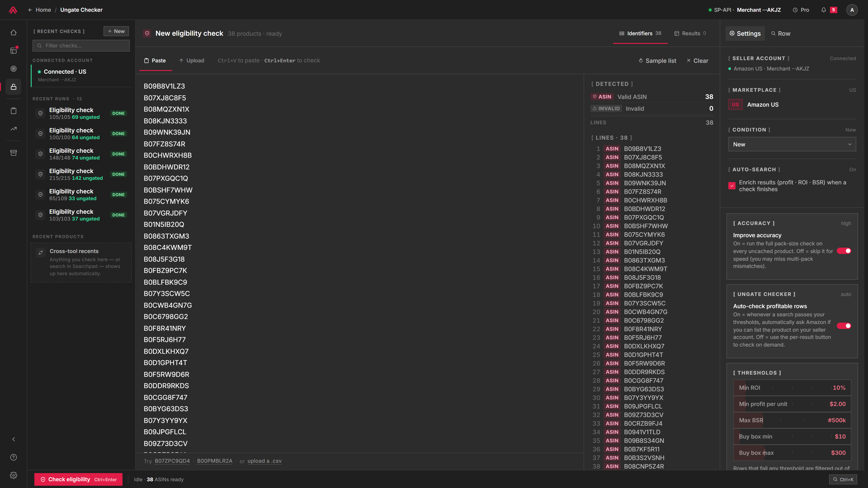Adjust the Min ROI threshold slider
868x488 pixels.
pyautogui.click(x=792, y=388)
